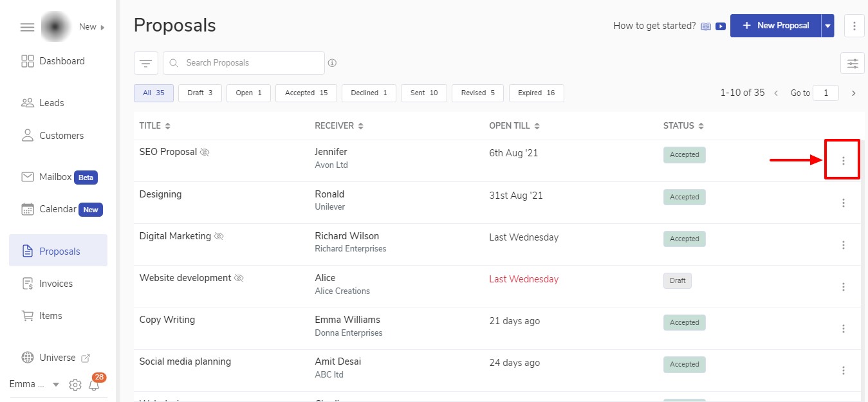Open the column settings sliders icon
The height and width of the screenshot is (402, 868).
[852, 63]
